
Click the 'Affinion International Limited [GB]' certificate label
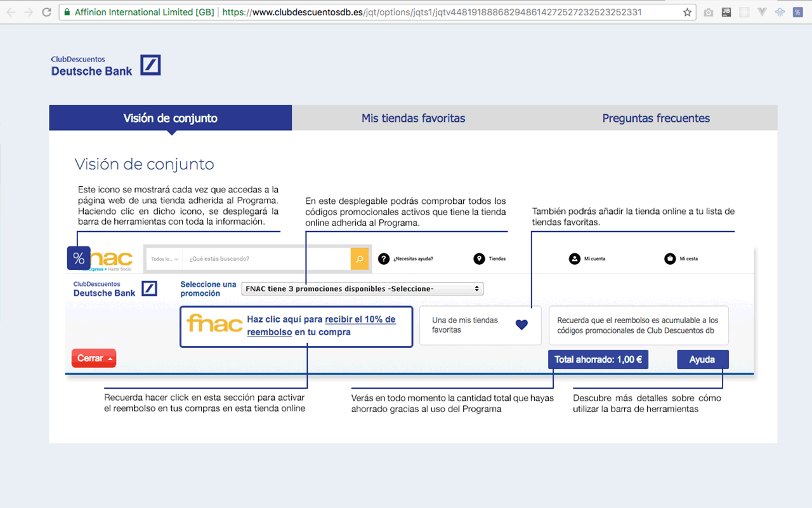point(145,12)
